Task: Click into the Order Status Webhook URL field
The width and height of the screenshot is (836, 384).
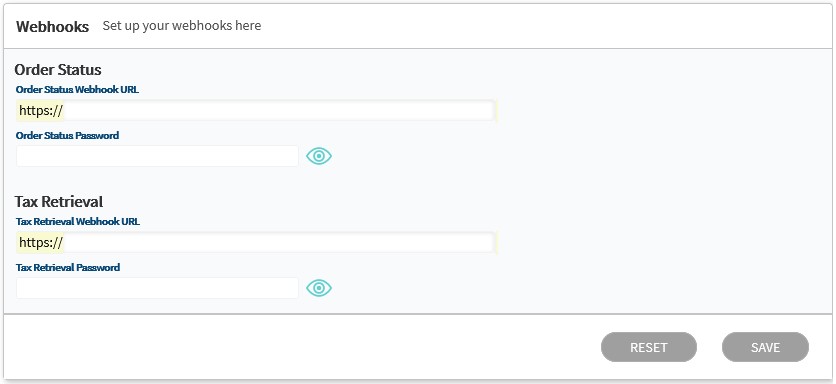Action: pyautogui.click(x=256, y=110)
